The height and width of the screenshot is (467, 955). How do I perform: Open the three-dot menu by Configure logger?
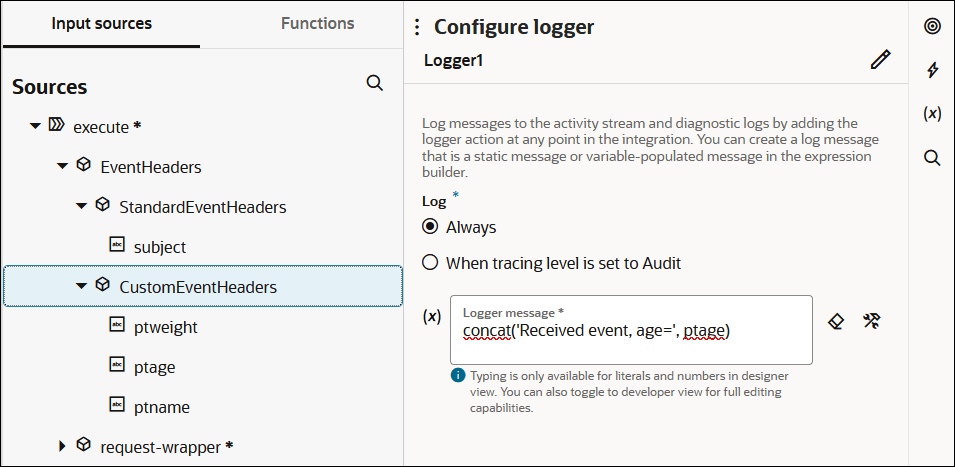coord(417,28)
